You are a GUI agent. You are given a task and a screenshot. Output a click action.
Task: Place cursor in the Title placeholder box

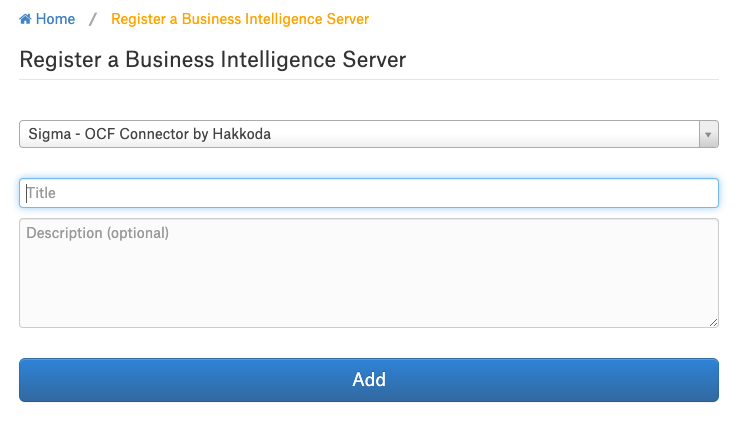(369, 193)
